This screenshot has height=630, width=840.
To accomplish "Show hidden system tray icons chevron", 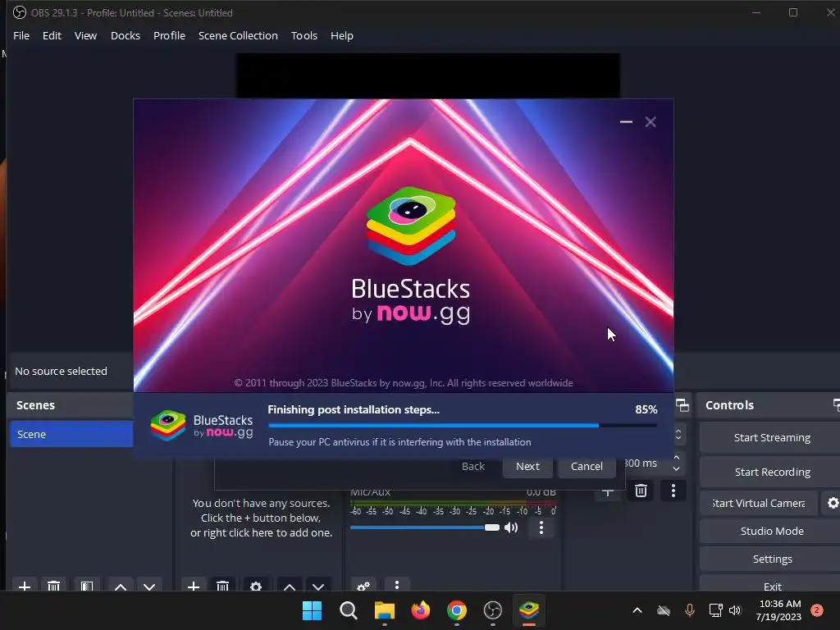I will (x=637, y=610).
